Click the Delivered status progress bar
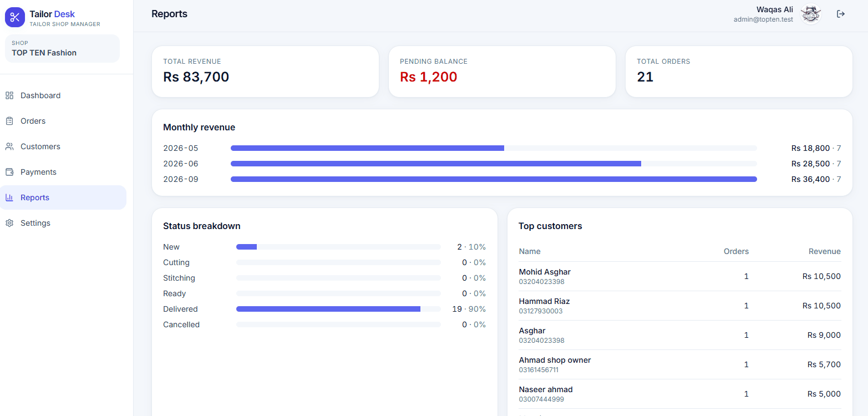Viewport: 868px width, 416px height. (338, 309)
